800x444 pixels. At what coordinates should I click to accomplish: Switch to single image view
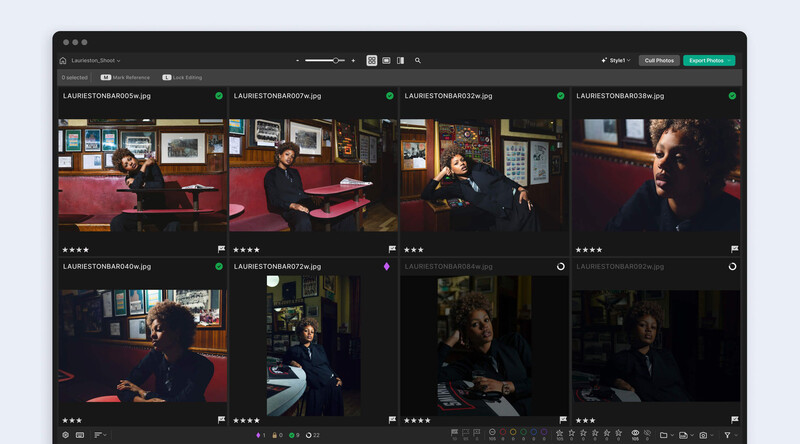386,60
